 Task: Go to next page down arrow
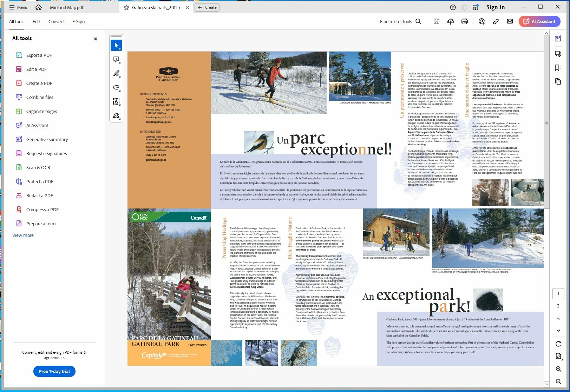(x=558, y=331)
